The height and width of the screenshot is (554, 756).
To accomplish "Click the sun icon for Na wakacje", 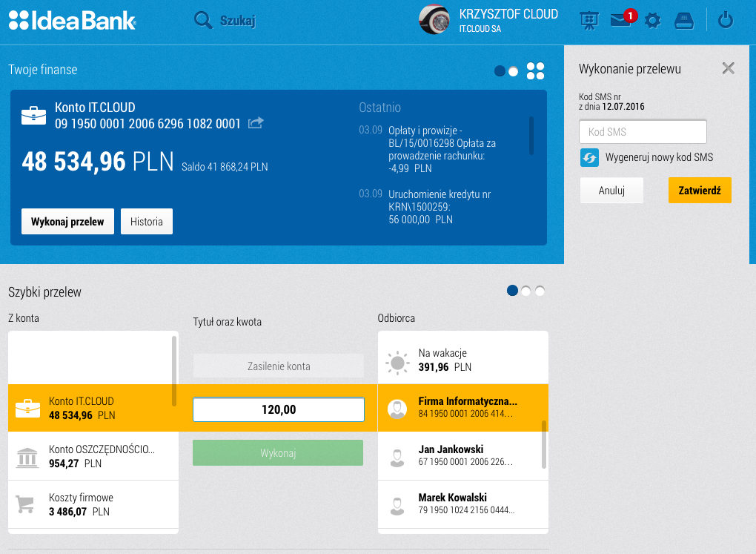I will 397,363.
